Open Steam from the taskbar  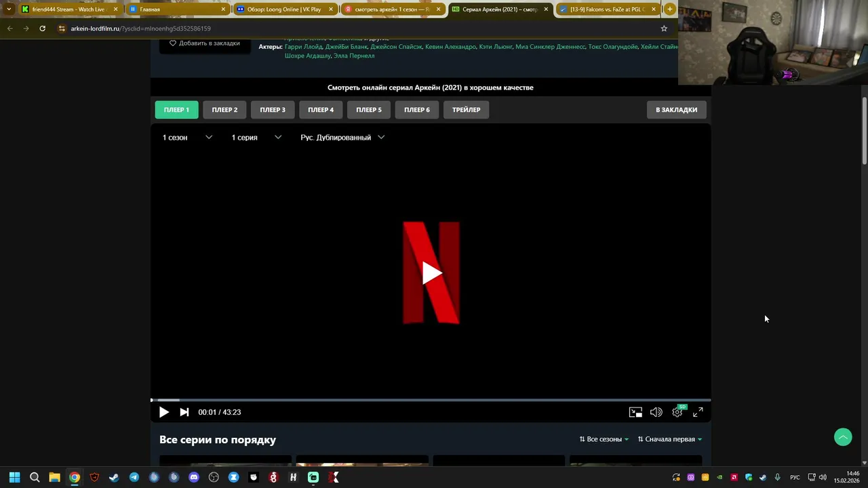click(x=114, y=477)
